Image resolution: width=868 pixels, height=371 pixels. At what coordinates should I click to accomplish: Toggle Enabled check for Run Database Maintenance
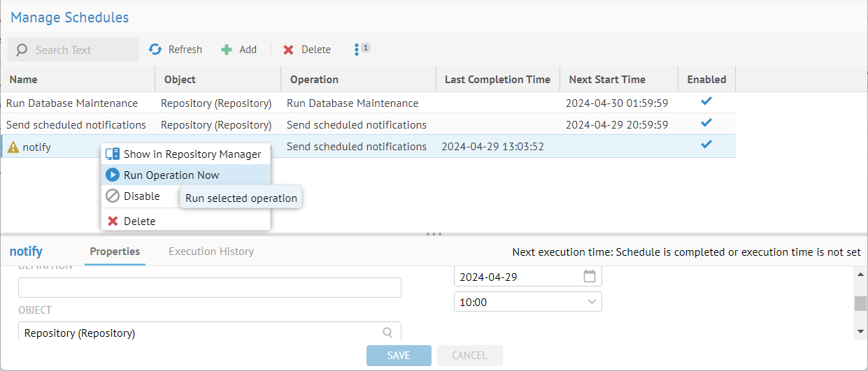(706, 102)
